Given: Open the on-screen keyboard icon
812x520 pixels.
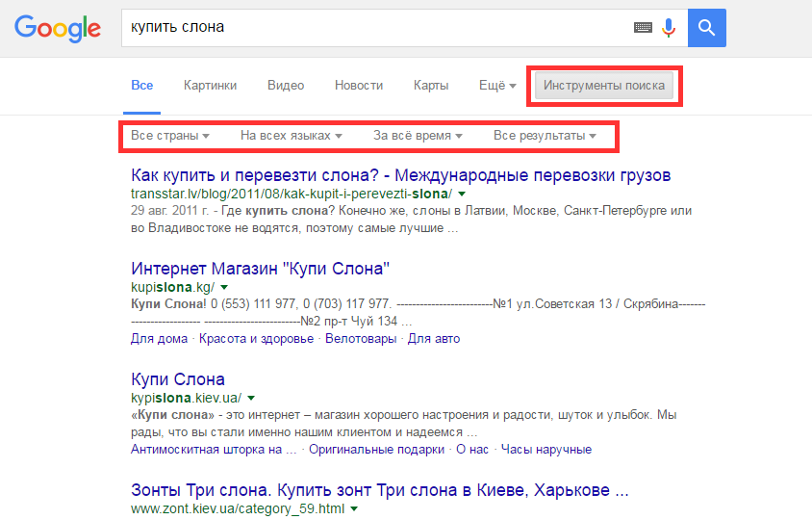Looking at the screenshot, I should [x=643, y=28].
